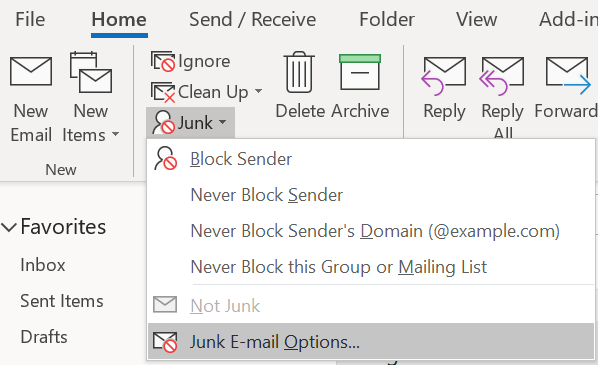The height and width of the screenshot is (365, 598).
Task: Open the New Items icon
Action: tap(91, 72)
